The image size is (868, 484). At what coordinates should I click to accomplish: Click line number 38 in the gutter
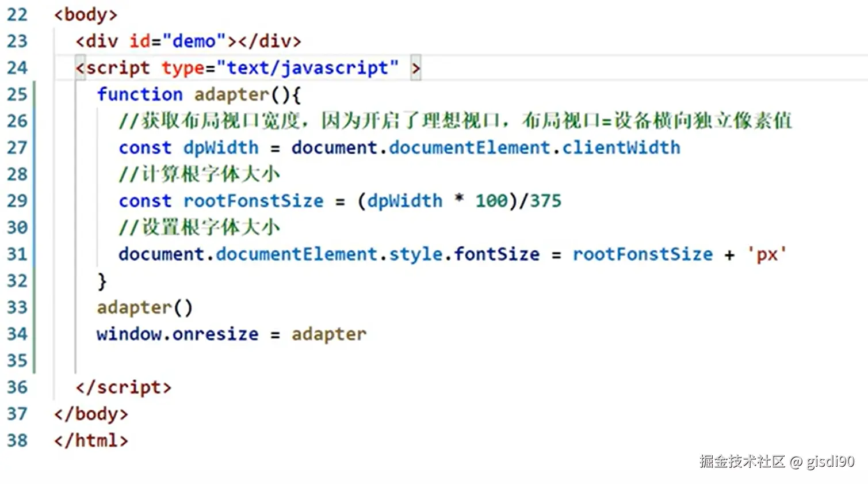point(17,440)
